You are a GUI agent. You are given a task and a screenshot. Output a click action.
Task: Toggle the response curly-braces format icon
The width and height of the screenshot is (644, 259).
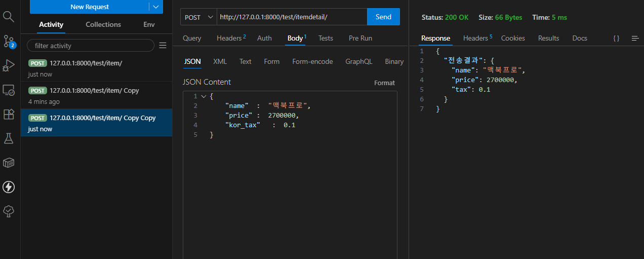pyautogui.click(x=616, y=38)
